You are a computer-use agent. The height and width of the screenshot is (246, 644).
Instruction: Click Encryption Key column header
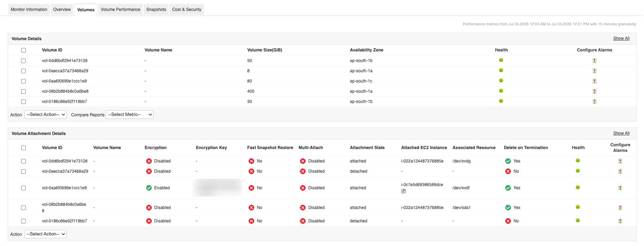point(211,148)
